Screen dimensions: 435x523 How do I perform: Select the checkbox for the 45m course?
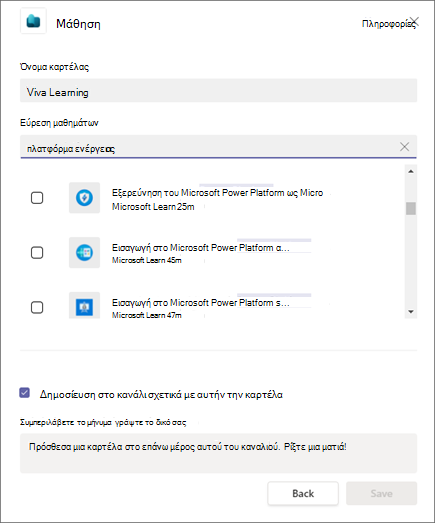(x=37, y=252)
